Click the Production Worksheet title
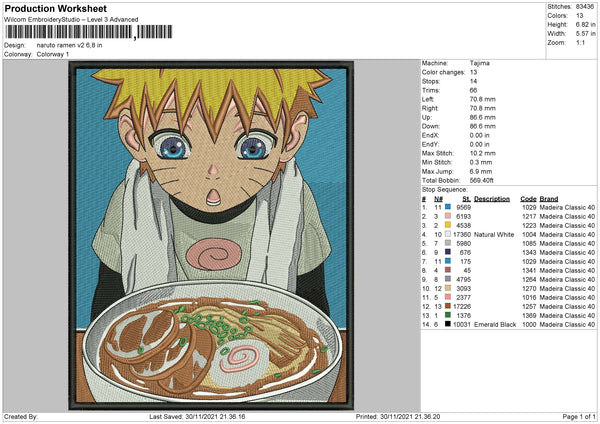Screen dimensions: 600x424 pyautogui.click(x=56, y=9)
